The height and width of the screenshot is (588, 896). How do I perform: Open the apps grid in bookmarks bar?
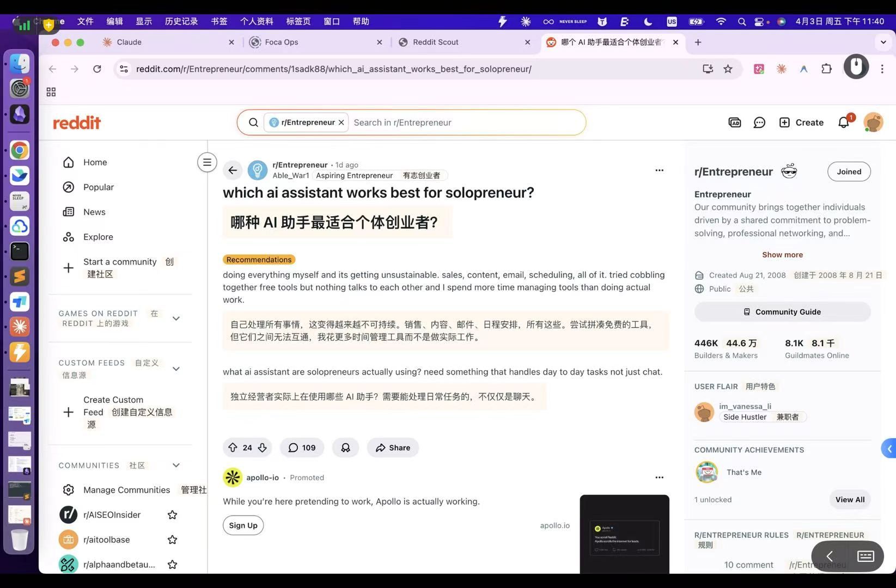(x=51, y=92)
